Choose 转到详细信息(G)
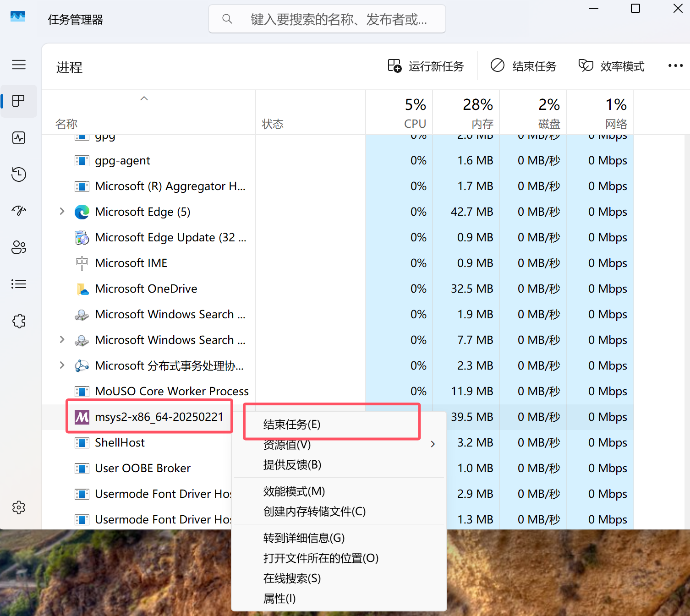This screenshot has height=616, width=690. coord(339,538)
